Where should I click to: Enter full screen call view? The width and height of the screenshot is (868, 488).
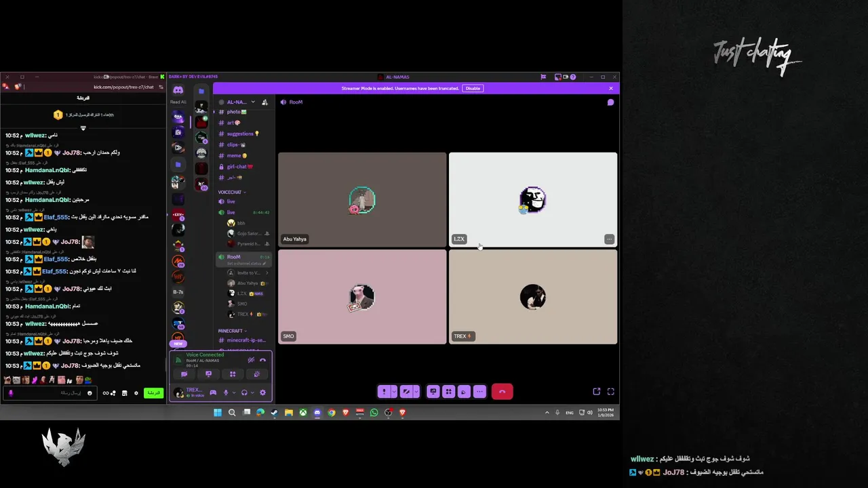point(611,392)
